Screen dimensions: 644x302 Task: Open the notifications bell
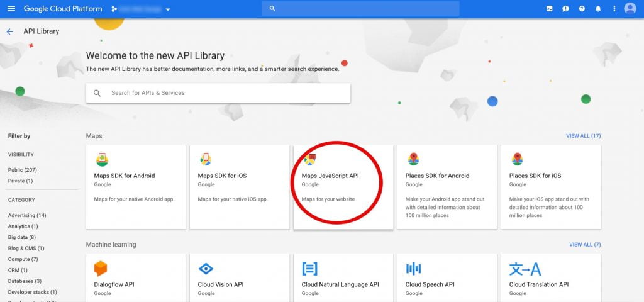[598, 9]
